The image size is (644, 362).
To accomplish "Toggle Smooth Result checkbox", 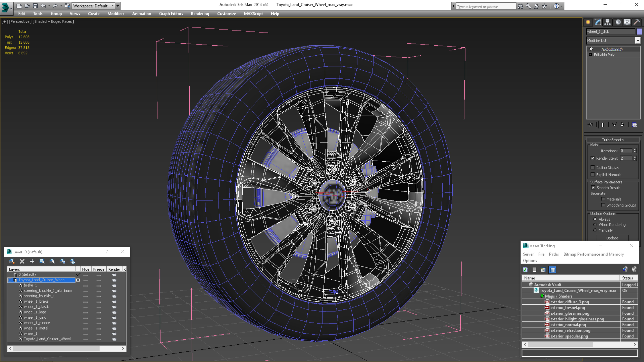I will 593,188.
